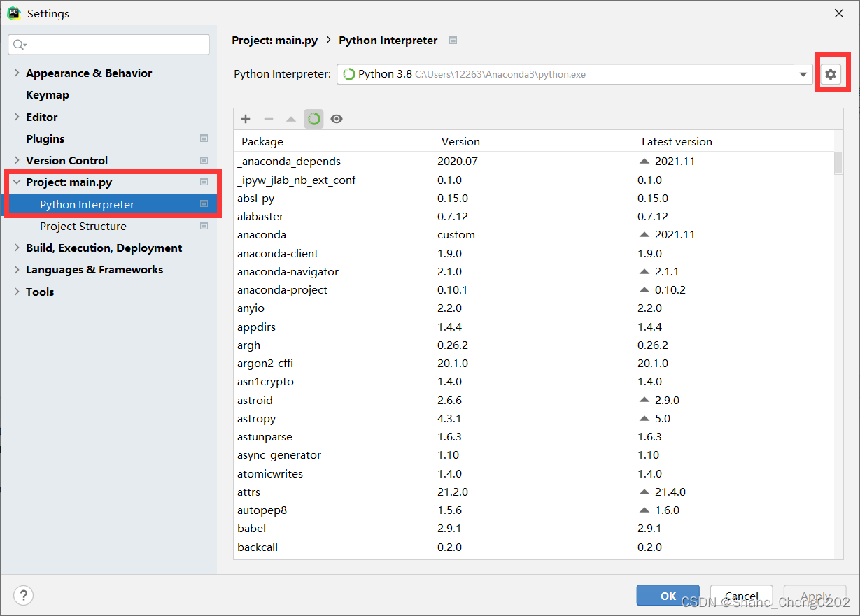Select the attrs package row
Image resolution: width=860 pixels, height=616 pixels.
(x=534, y=492)
